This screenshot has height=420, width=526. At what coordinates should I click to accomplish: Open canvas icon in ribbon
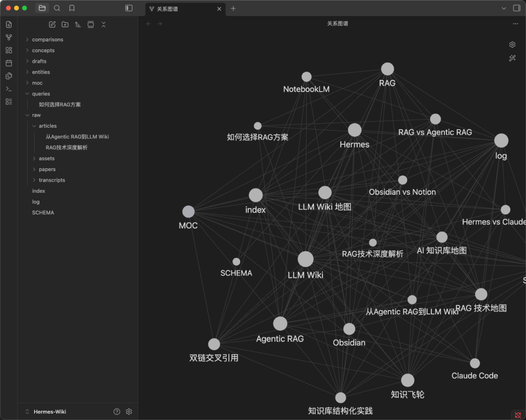(x=9, y=50)
